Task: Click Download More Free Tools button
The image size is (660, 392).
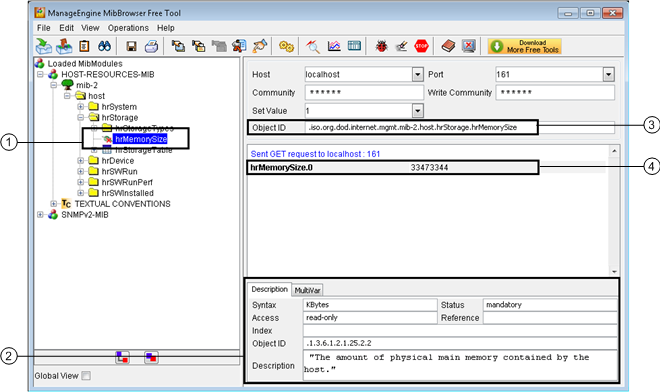Action: pos(524,46)
